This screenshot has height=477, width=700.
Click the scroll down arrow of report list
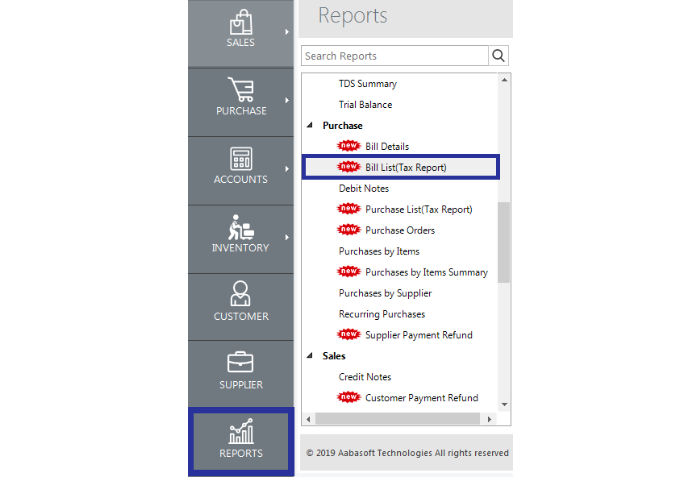point(504,405)
